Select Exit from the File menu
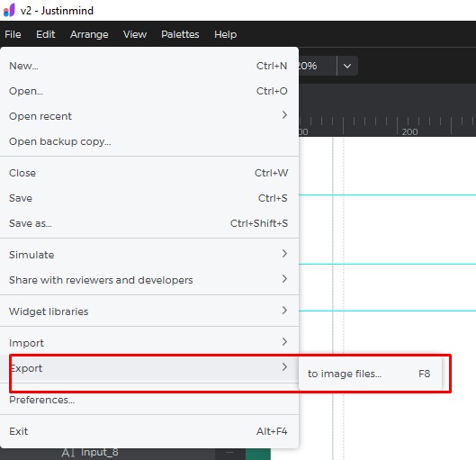476x460 pixels. pyautogui.click(x=149, y=431)
